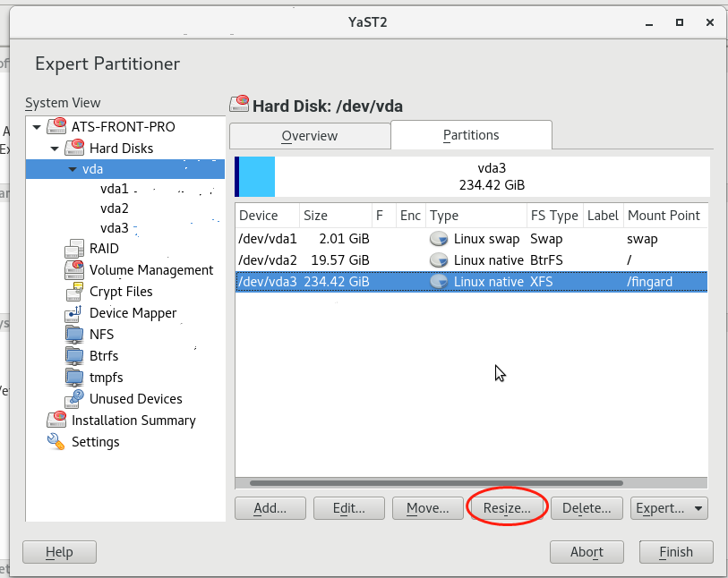The height and width of the screenshot is (578, 728).
Task: Click the BtrFS filesystem type cell
Action: (x=546, y=260)
